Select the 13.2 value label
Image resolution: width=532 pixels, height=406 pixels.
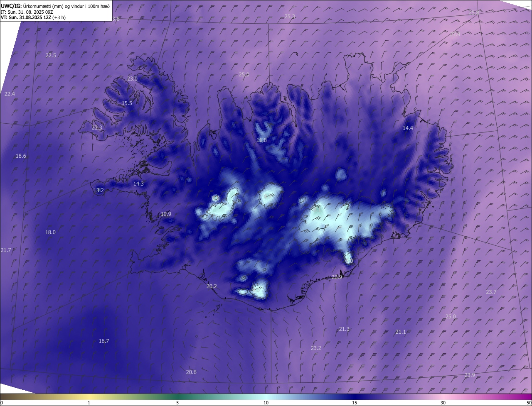[99, 190]
